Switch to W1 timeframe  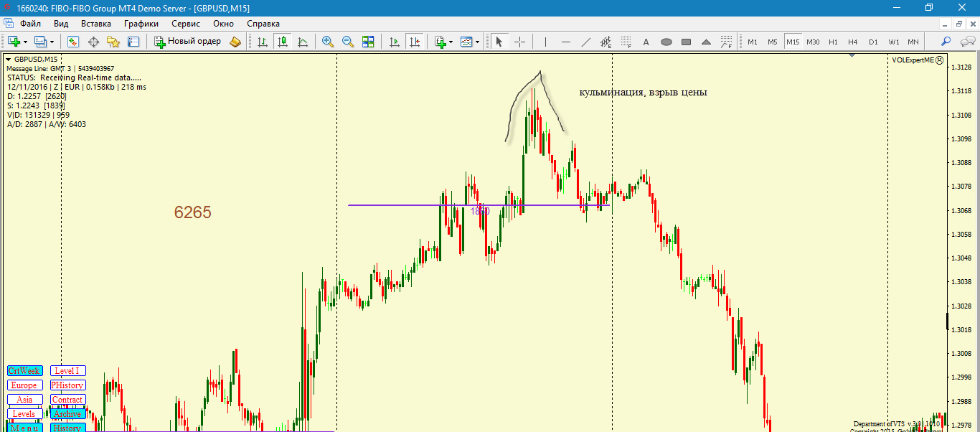893,42
